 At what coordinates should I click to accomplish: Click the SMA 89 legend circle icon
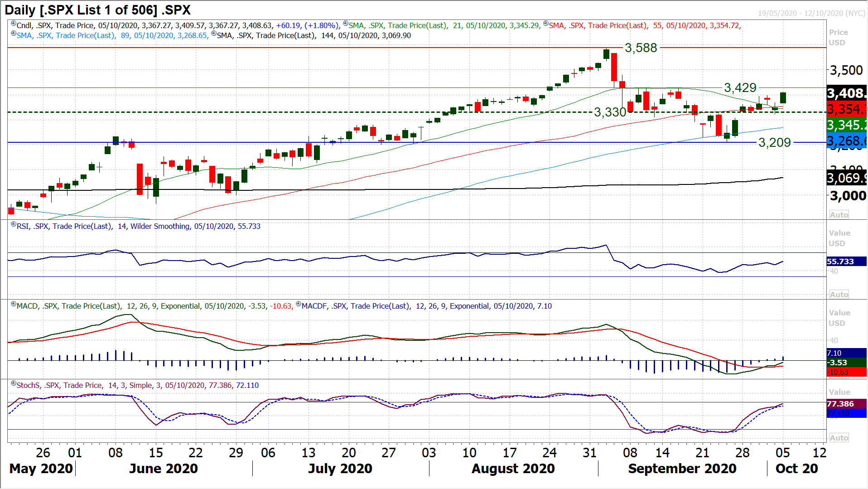click(14, 34)
